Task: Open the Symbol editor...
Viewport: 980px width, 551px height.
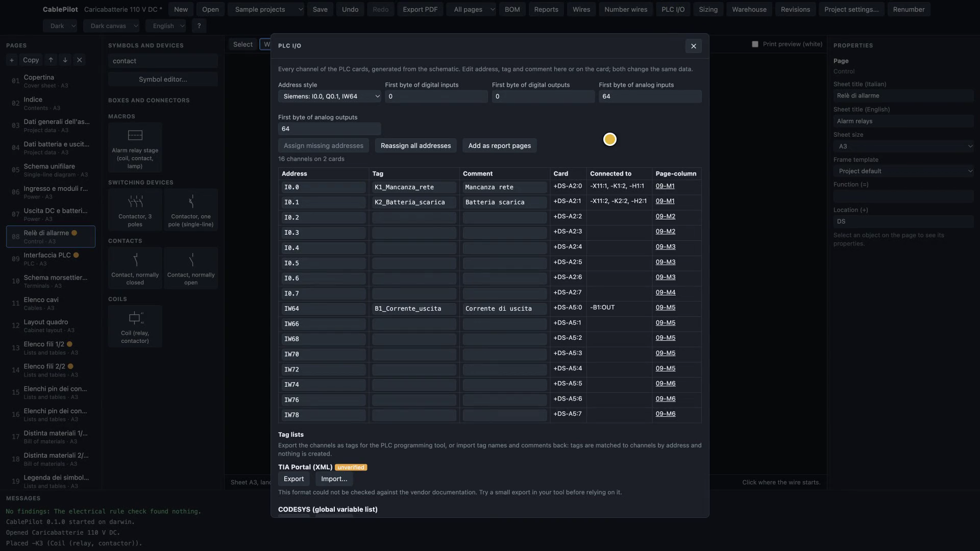Action: tap(163, 80)
